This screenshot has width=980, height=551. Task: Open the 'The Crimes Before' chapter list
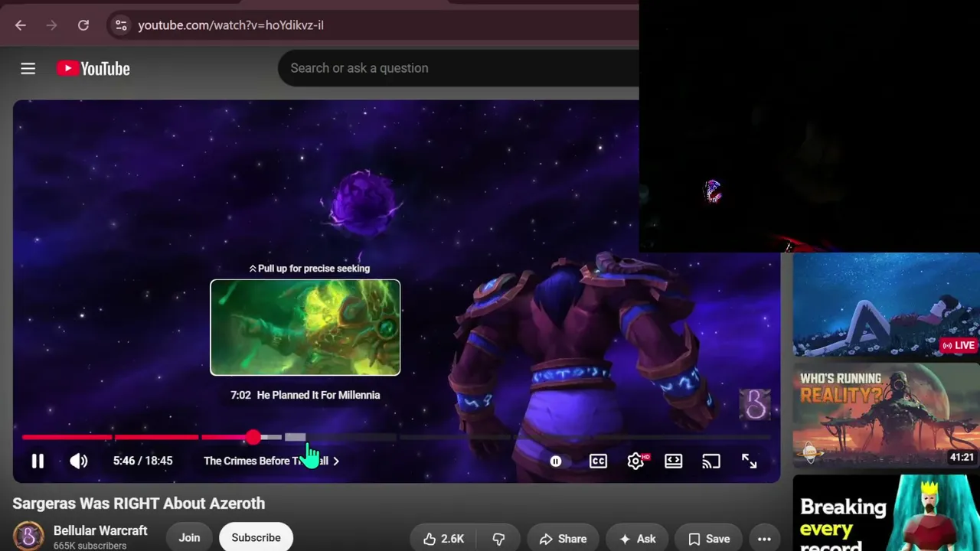pyautogui.click(x=272, y=461)
